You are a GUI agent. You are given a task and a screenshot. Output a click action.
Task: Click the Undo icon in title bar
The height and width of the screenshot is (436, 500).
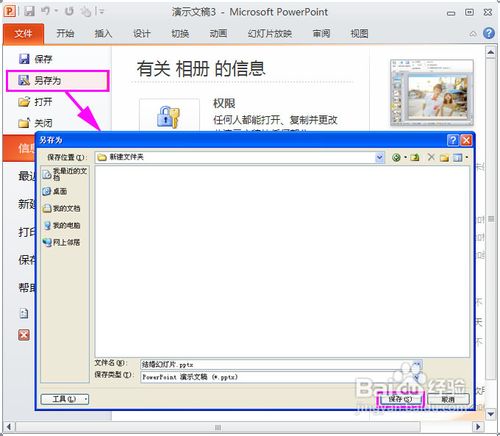[x=46, y=12]
